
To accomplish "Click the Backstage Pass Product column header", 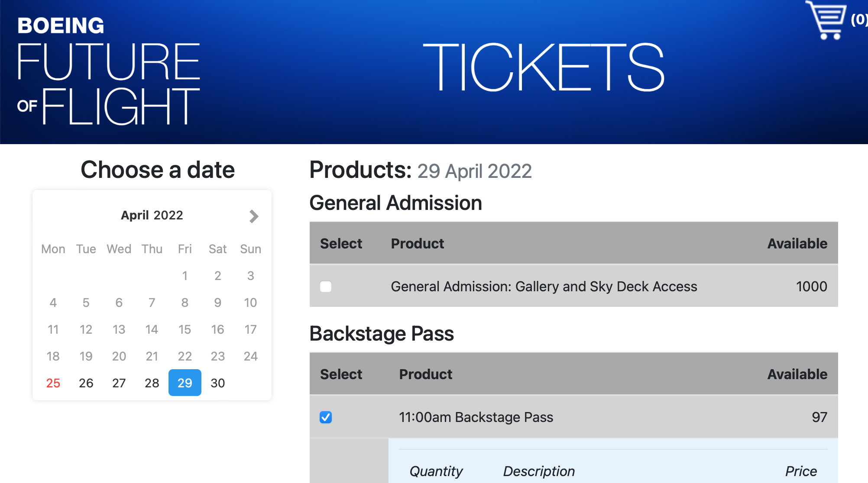I will (425, 374).
